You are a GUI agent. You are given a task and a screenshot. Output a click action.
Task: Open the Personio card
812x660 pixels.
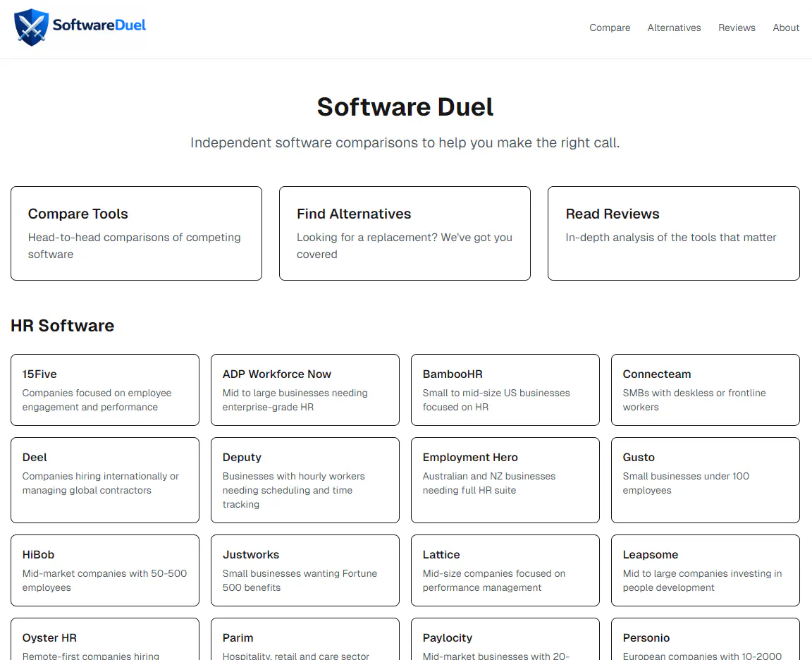tap(706, 640)
